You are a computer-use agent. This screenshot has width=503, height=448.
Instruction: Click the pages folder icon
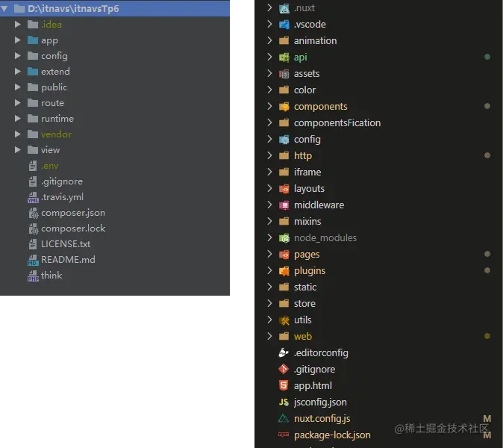click(284, 255)
